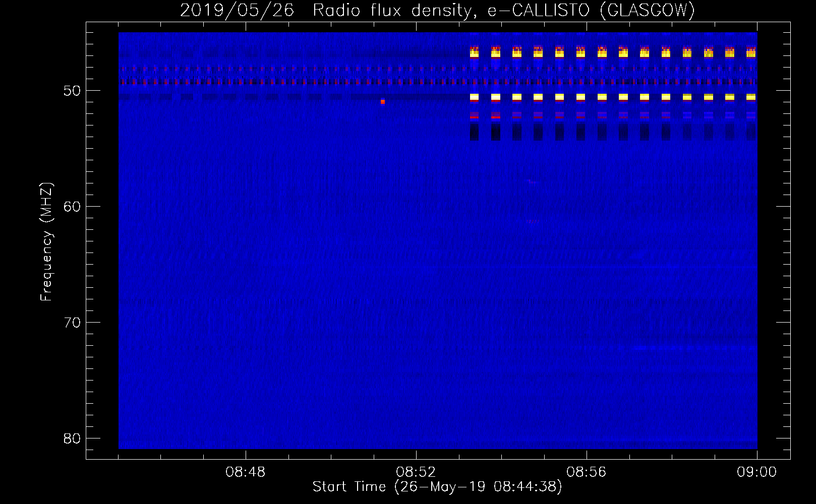Click the 08:56 time tick label
The image size is (816, 504).
[x=587, y=472]
